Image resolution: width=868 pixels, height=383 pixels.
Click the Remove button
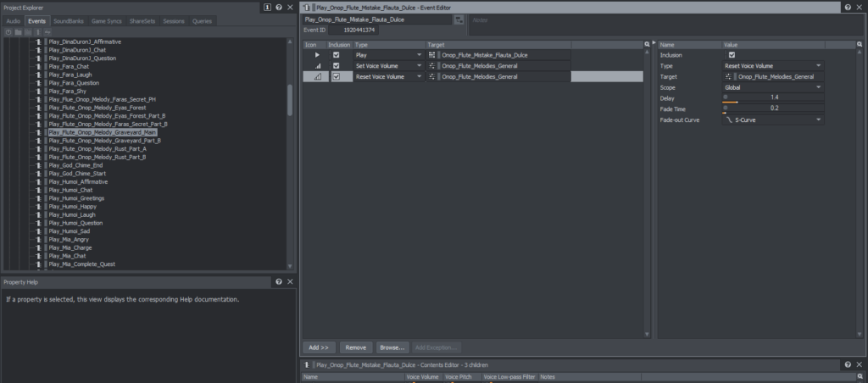point(356,347)
